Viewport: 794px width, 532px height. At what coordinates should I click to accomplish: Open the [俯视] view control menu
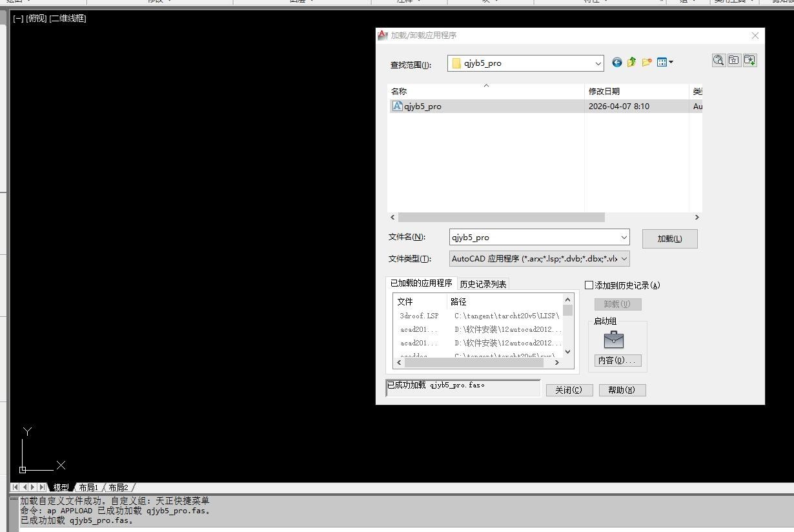pyautogui.click(x=36, y=18)
